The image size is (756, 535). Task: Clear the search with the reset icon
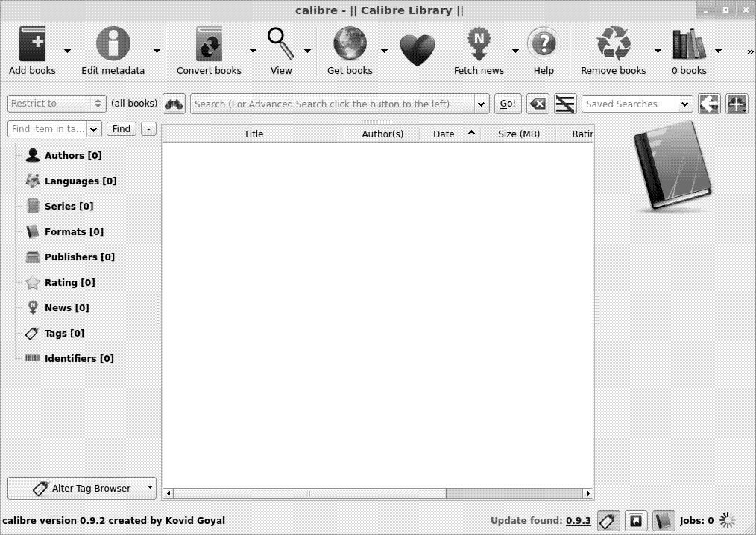tap(538, 104)
